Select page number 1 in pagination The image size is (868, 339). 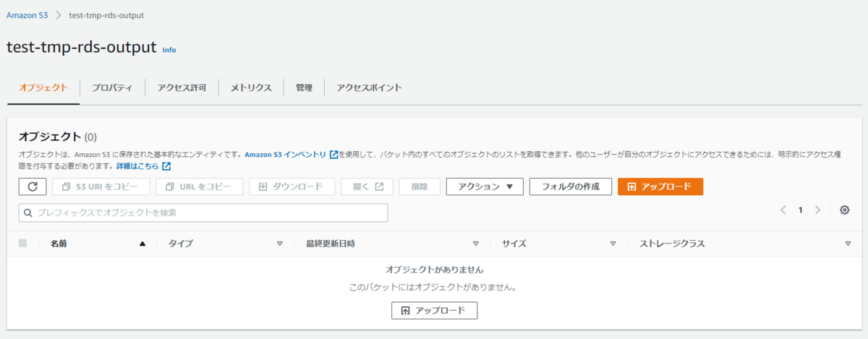coord(800,210)
